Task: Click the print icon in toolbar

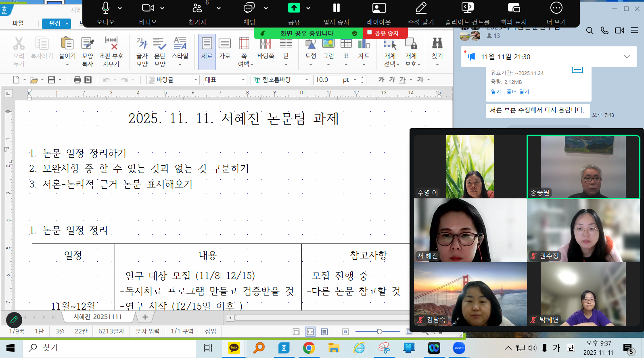Action: (x=77, y=80)
